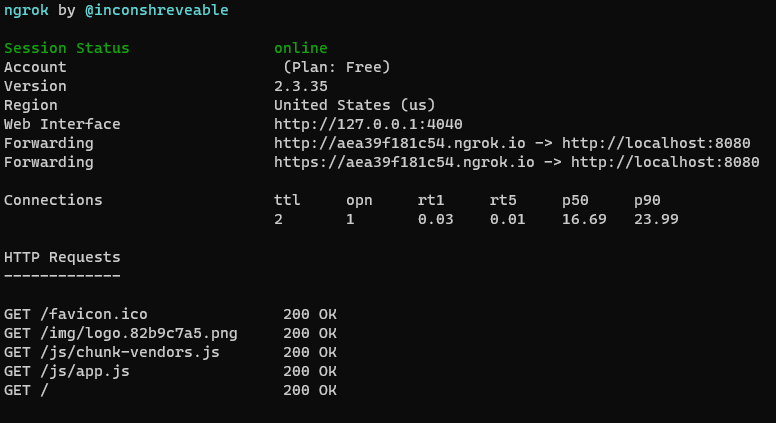Click the United States (us) region value

(x=354, y=105)
